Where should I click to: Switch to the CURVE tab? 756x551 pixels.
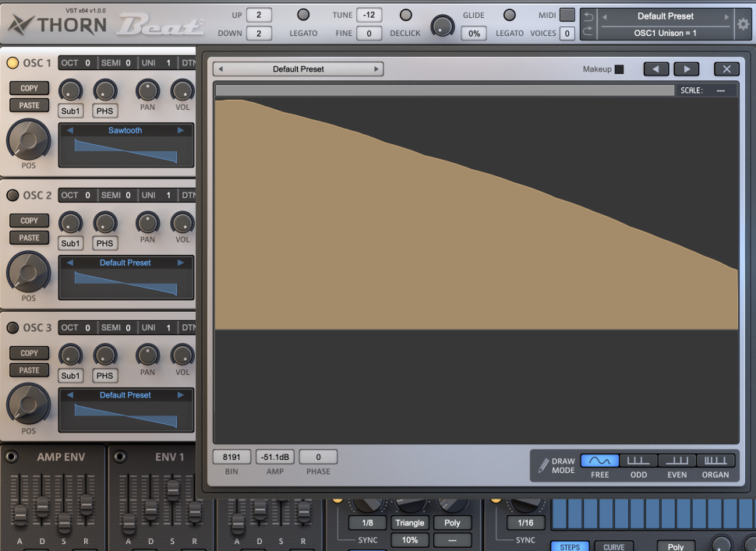(613, 547)
